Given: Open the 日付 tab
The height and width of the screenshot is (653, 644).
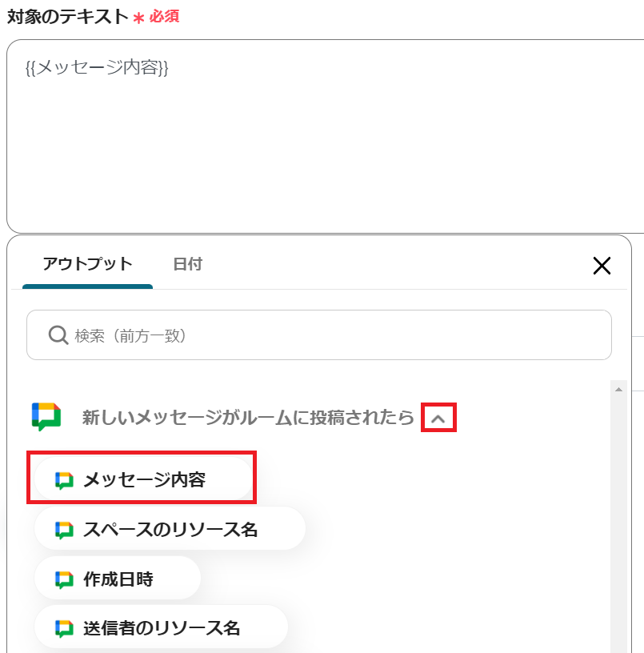Looking at the screenshot, I should [x=187, y=264].
